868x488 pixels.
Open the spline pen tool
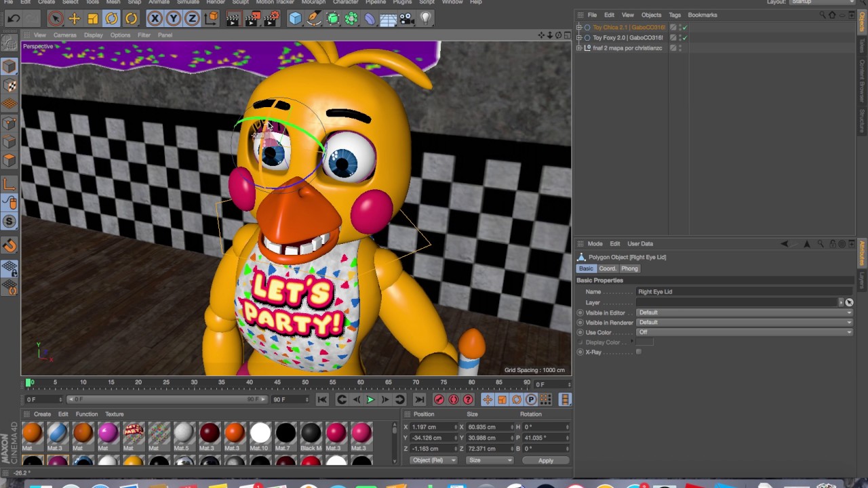(x=314, y=19)
